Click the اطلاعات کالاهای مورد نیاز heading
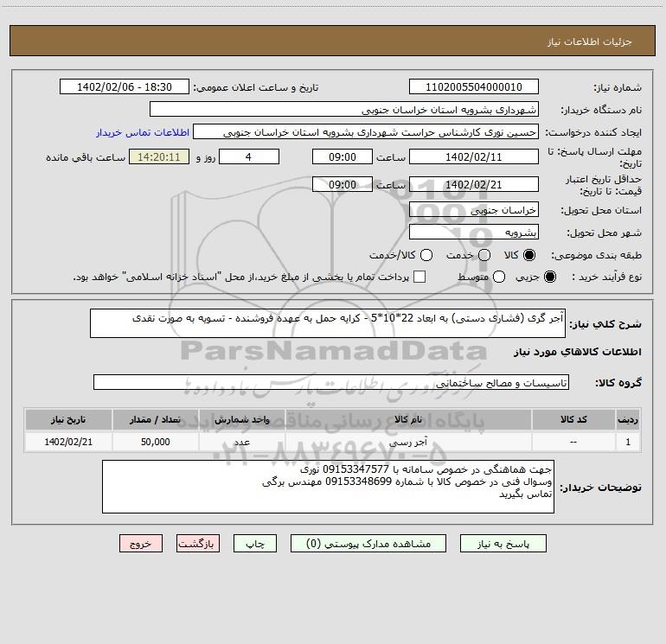The height and width of the screenshot is (644, 666). coord(578,352)
